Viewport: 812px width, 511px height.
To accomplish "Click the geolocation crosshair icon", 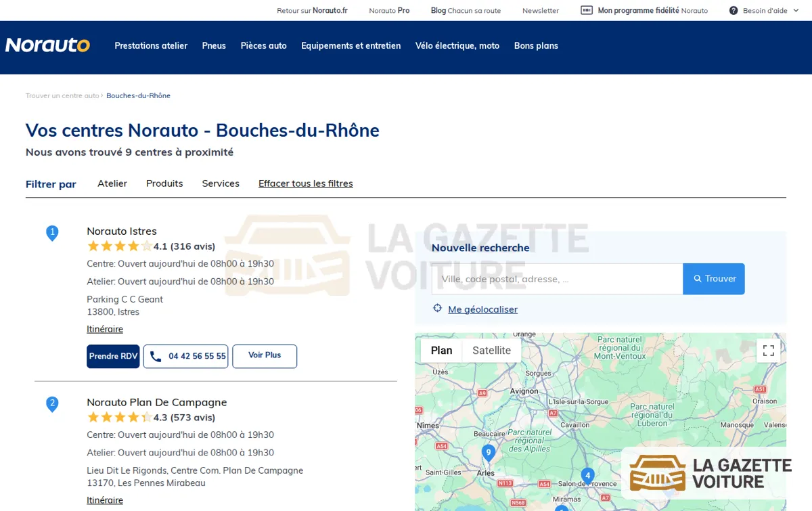I will click(x=438, y=309).
